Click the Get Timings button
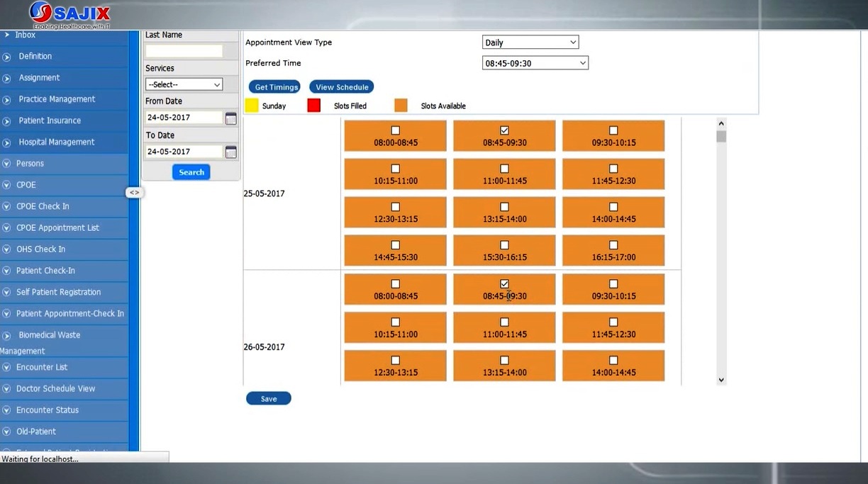Viewport: 868px width, 484px height. click(274, 87)
